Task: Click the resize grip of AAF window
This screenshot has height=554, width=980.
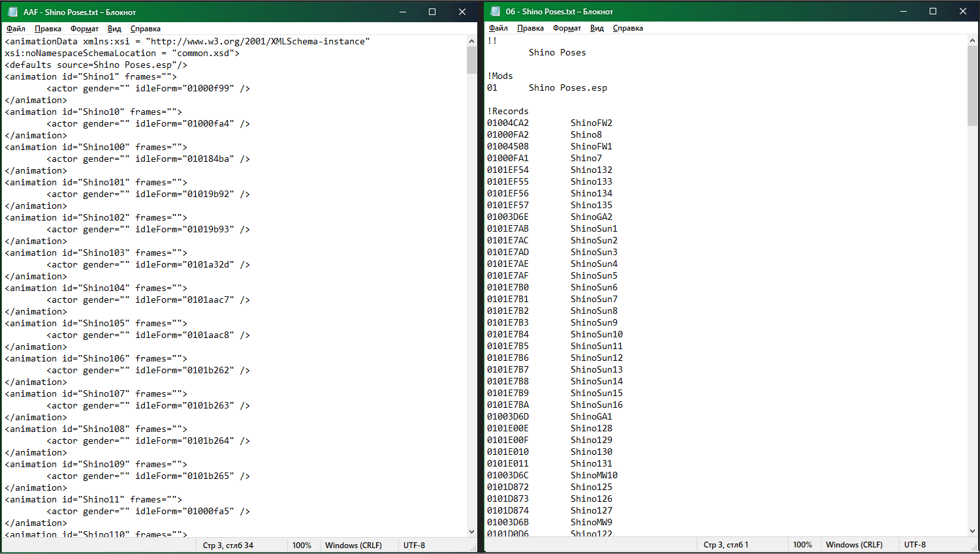Action: [473, 547]
